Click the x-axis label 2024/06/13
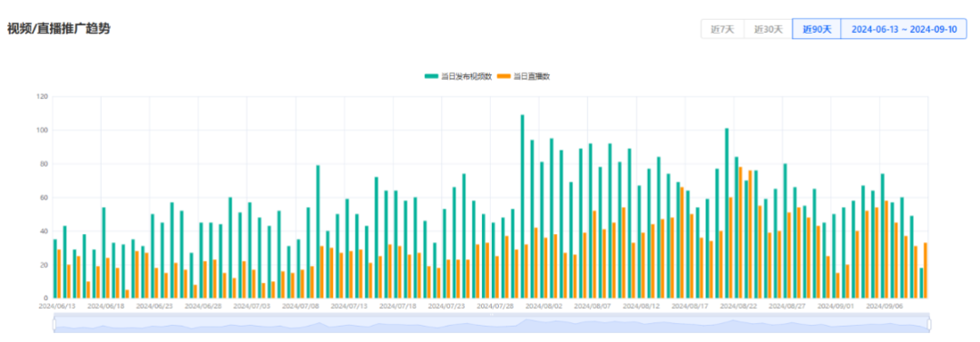This screenshot has height=342, width=980. (56, 307)
